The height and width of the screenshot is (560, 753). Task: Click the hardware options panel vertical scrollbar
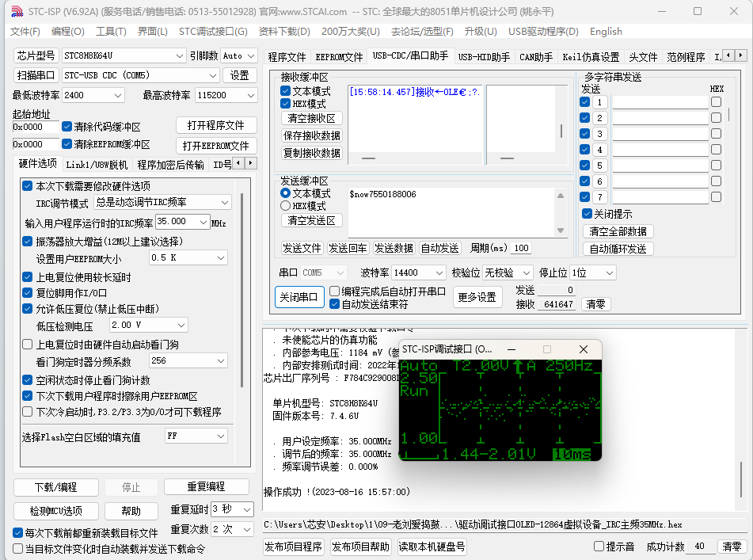[x=241, y=291]
